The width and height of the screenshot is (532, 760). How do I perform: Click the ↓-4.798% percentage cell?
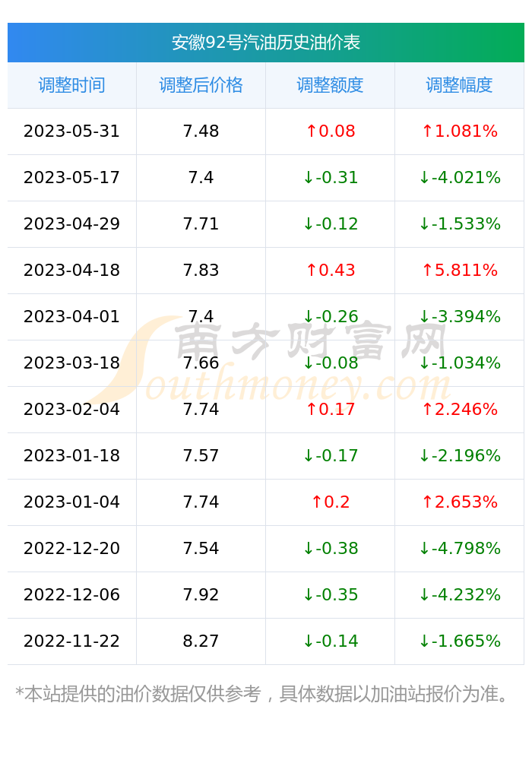[x=459, y=549]
